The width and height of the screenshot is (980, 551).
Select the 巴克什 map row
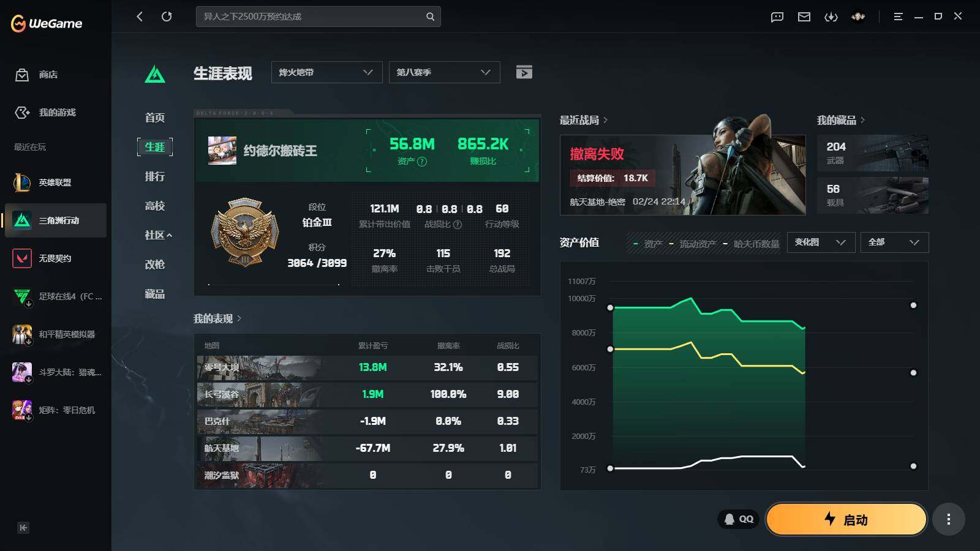[367, 421]
